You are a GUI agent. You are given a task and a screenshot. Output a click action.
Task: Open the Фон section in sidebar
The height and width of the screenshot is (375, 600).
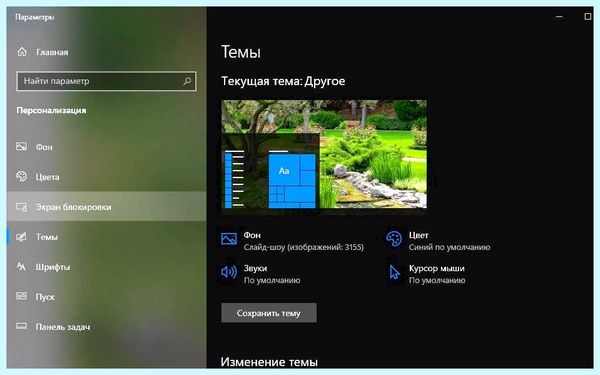(x=106, y=147)
